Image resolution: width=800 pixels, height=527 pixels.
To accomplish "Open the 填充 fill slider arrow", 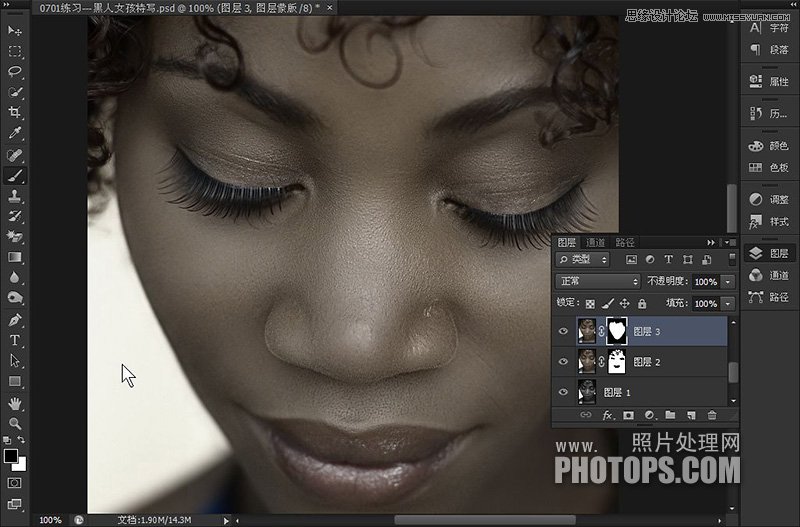I will tap(728, 304).
